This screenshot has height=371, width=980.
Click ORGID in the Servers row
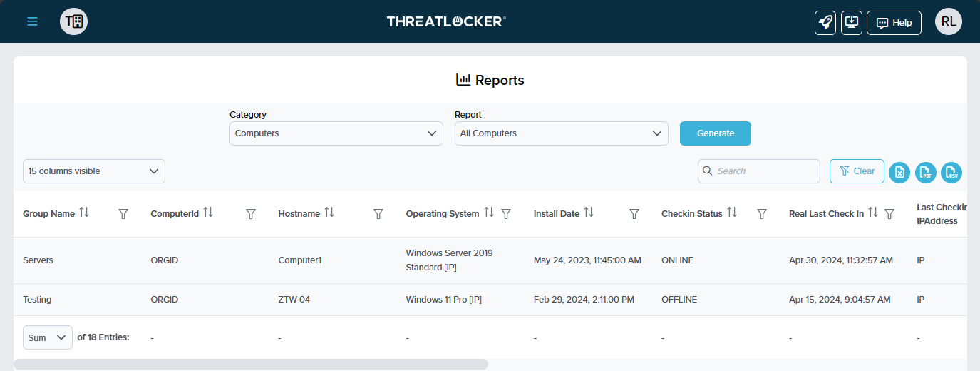(x=165, y=260)
